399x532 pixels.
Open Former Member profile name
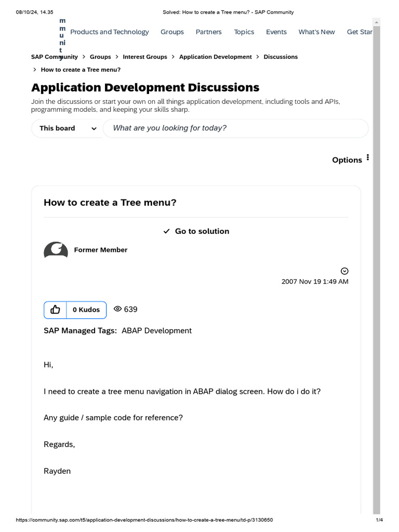[x=101, y=250]
